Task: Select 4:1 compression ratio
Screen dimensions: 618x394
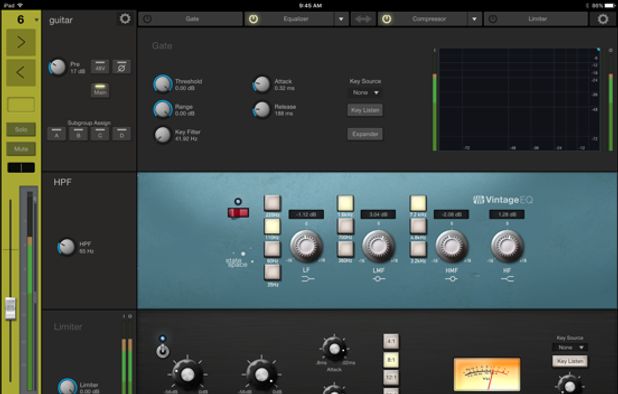Action: 391,341
